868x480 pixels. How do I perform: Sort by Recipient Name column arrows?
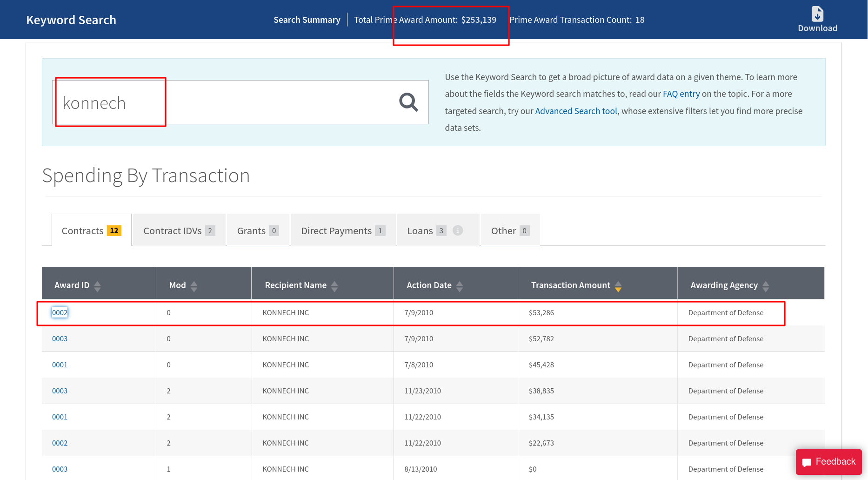click(x=334, y=286)
